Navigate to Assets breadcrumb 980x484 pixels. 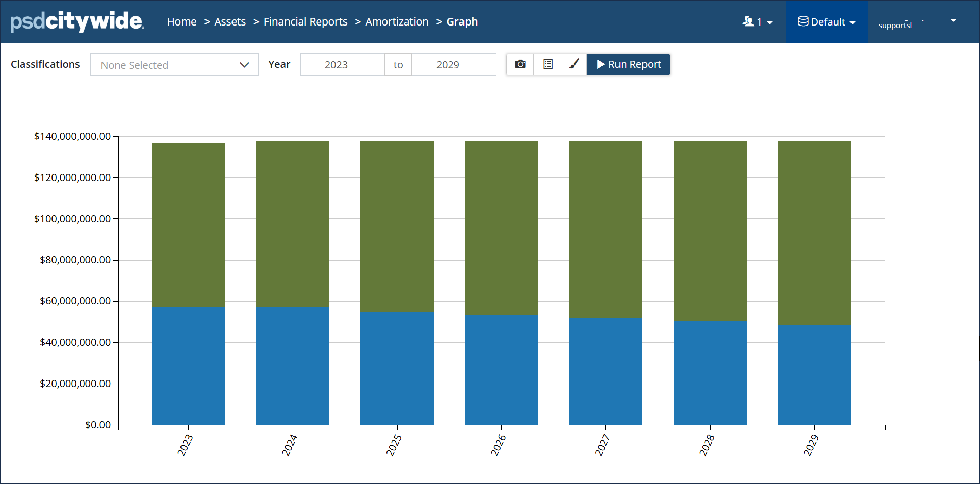(230, 22)
